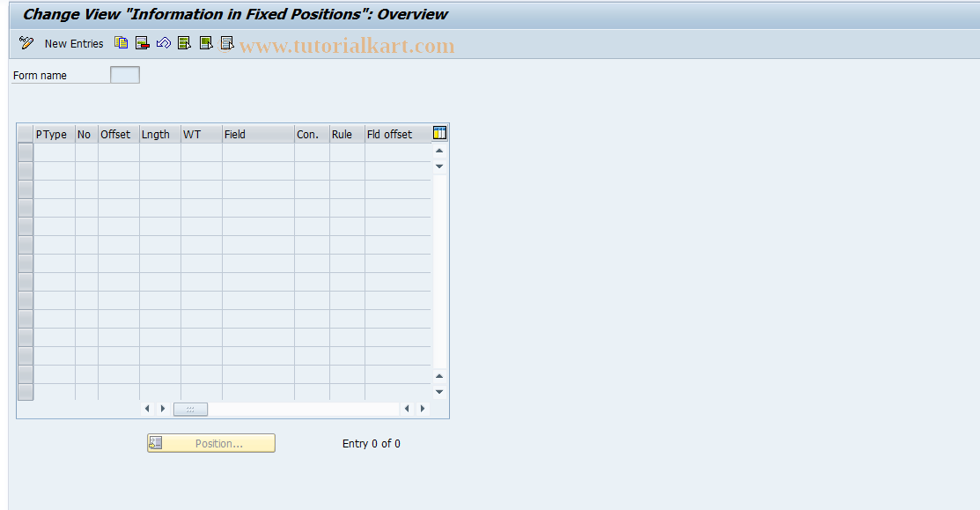The height and width of the screenshot is (510, 980).
Task: Click the first Field column cell
Action: click(258, 152)
